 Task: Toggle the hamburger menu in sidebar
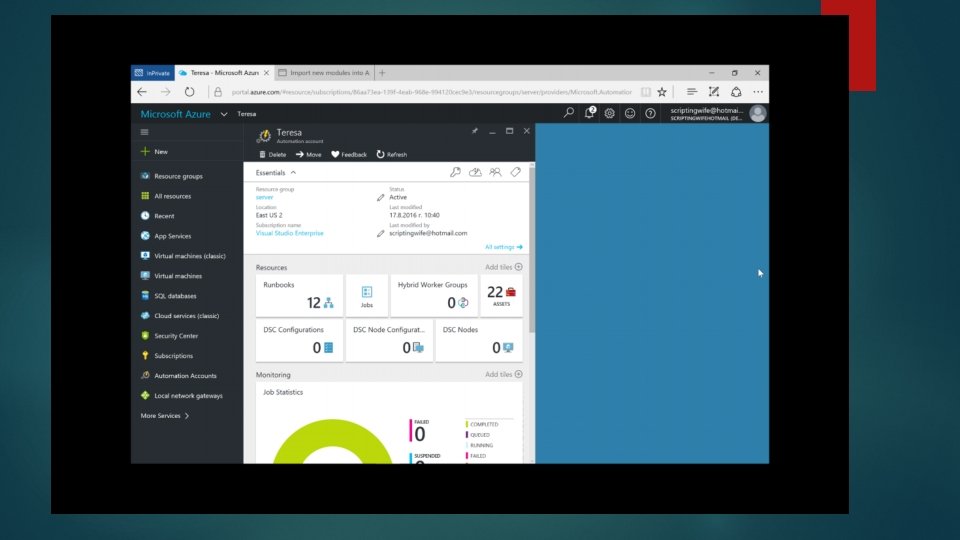click(144, 132)
